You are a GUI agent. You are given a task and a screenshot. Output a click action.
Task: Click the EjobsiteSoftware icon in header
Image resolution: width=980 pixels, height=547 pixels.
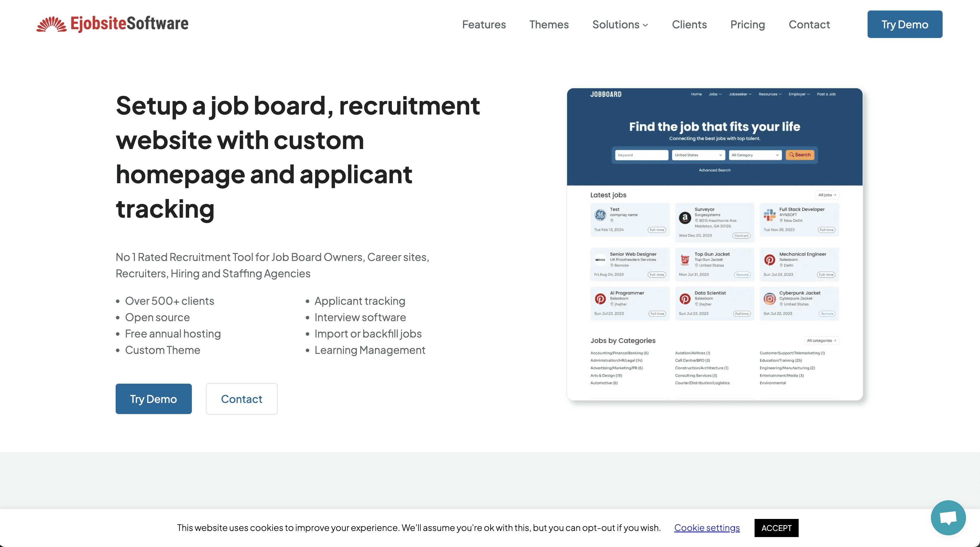coord(51,24)
